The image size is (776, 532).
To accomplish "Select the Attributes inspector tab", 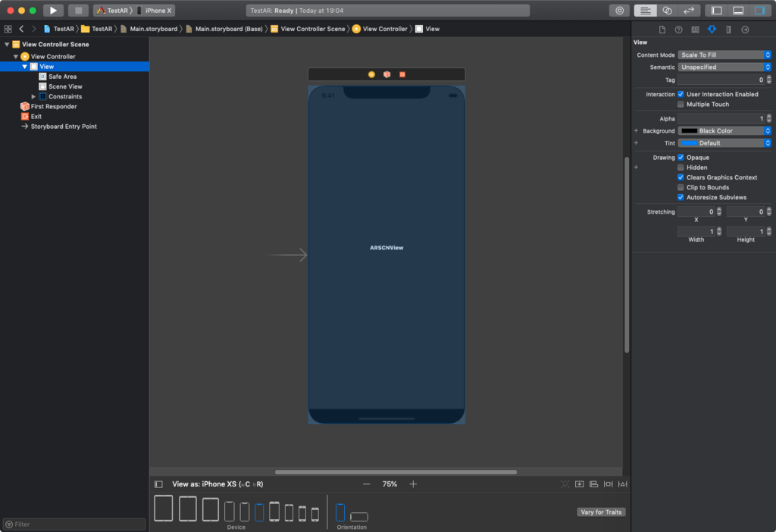I will click(712, 30).
